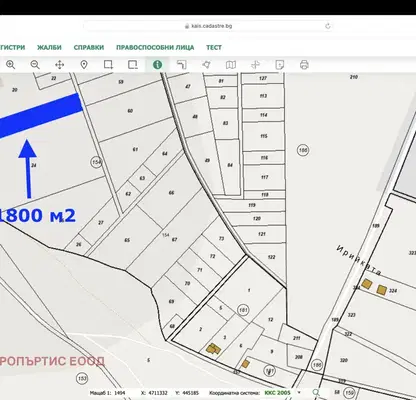Image resolution: width=416 pixels, height=400 pixels.
Task: Select the rectangle selection add tool
Action: 108,65
